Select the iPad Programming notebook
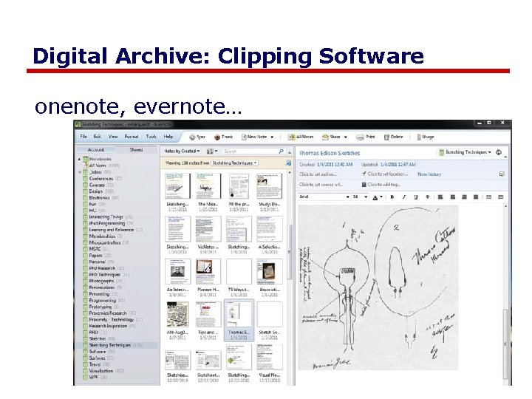Viewport: 532px width, 399px height. 107,224
